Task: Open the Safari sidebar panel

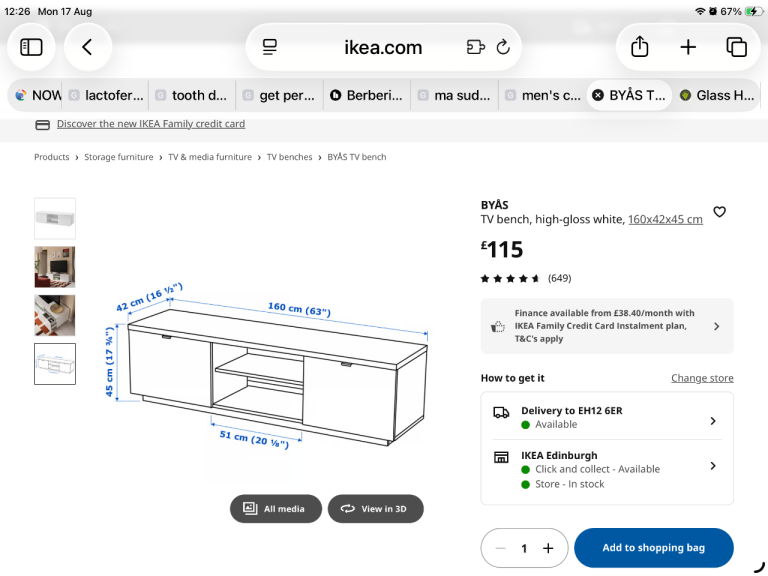Action: [x=31, y=48]
